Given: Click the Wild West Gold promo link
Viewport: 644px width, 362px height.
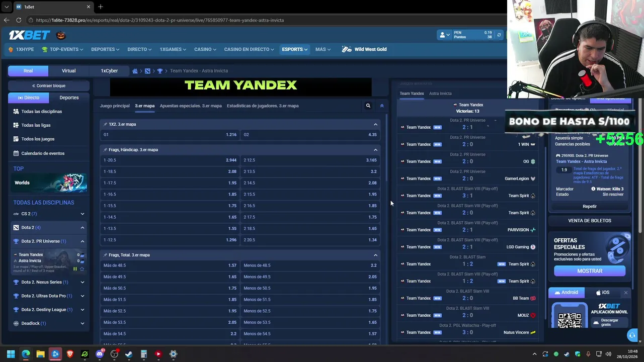Looking at the screenshot, I should click(364, 49).
